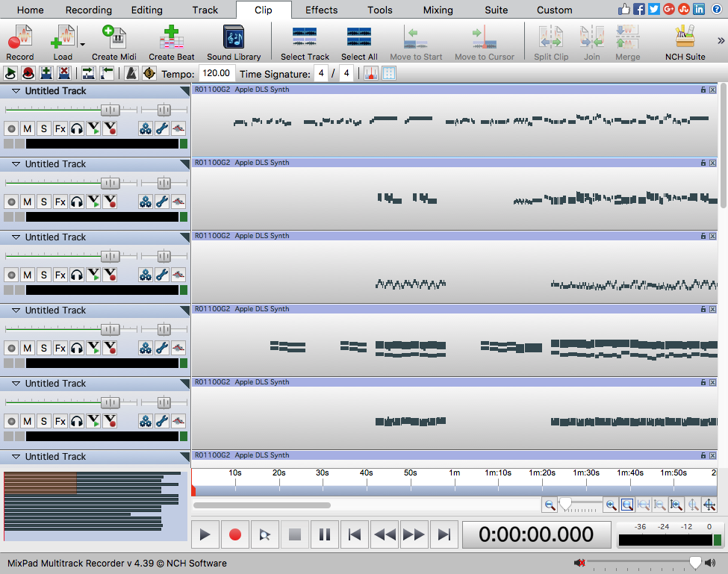This screenshot has width=728, height=574.
Task: Toggle loop recording with the red icon
Action: pyautogui.click(x=28, y=73)
